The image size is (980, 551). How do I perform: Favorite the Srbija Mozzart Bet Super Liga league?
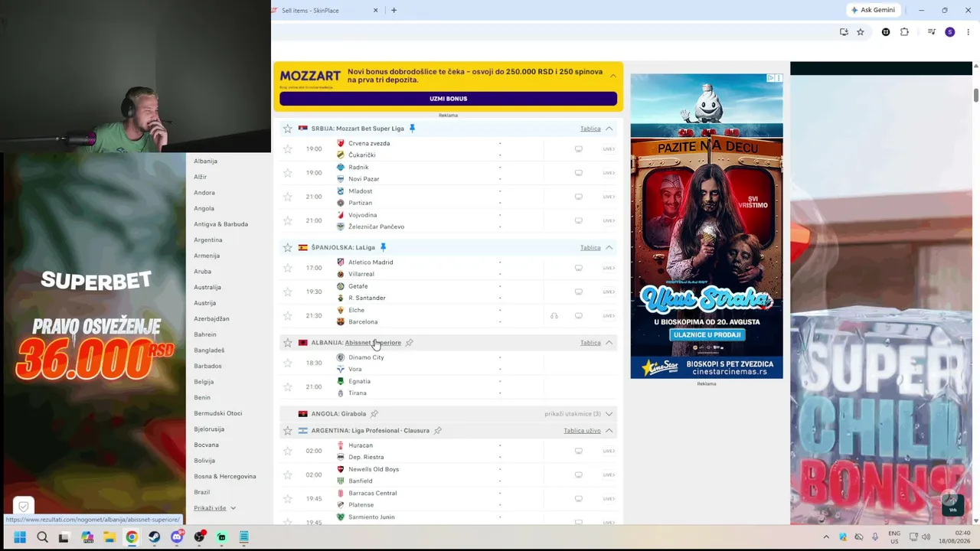point(288,129)
